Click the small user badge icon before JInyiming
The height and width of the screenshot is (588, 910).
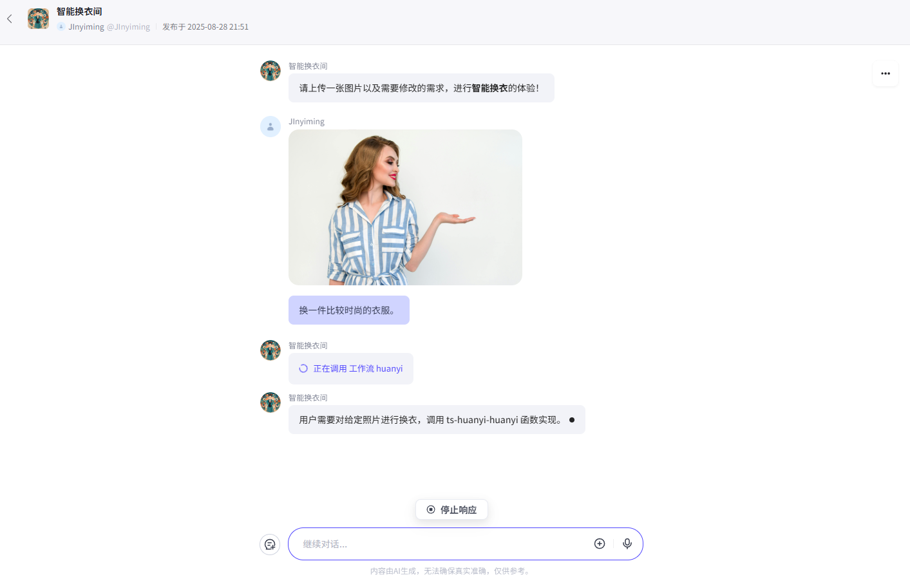pyautogui.click(x=61, y=26)
